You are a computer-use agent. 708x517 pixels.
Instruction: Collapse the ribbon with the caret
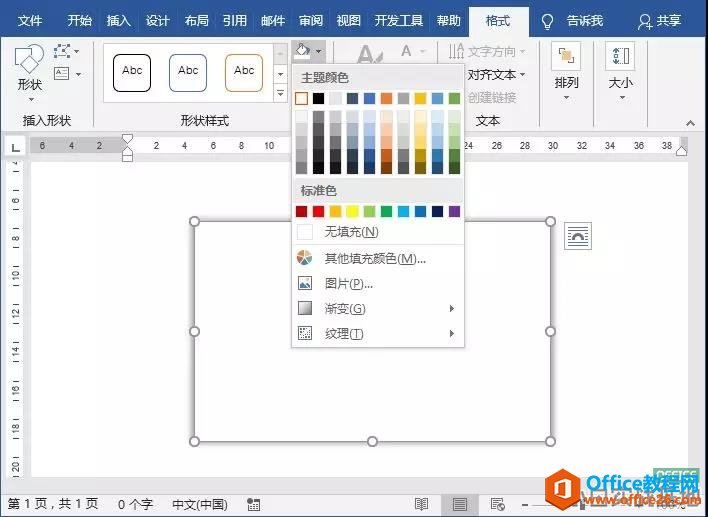[x=690, y=123]
